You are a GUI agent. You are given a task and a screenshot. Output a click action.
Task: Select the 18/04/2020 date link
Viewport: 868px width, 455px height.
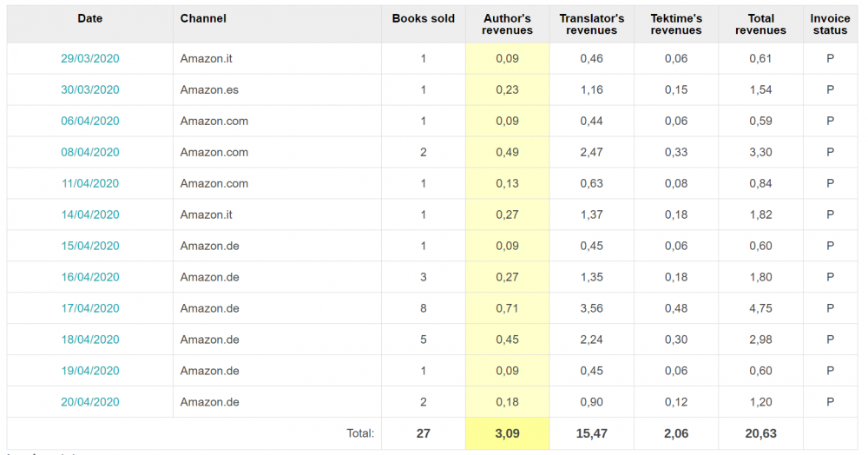coord(89,340)
